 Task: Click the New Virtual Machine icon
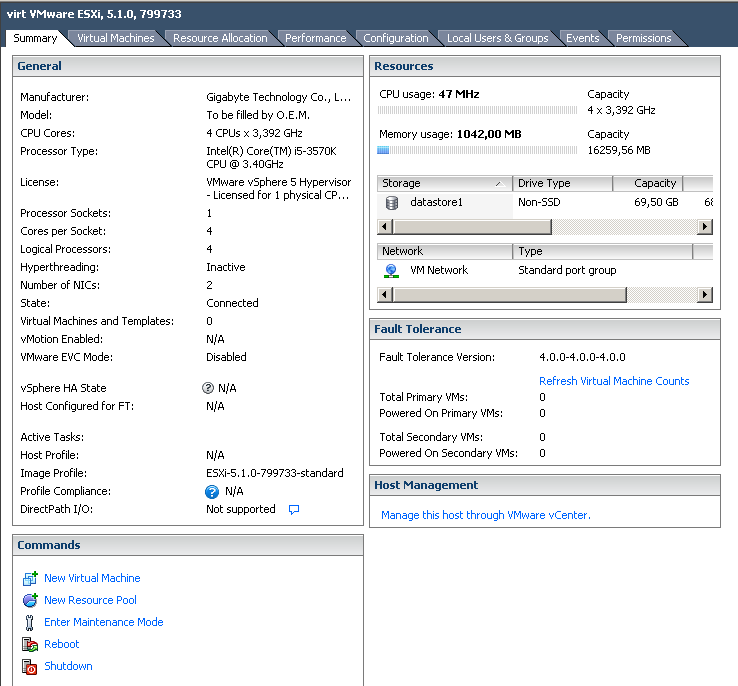pyautogui.click(x=30, y=578)
